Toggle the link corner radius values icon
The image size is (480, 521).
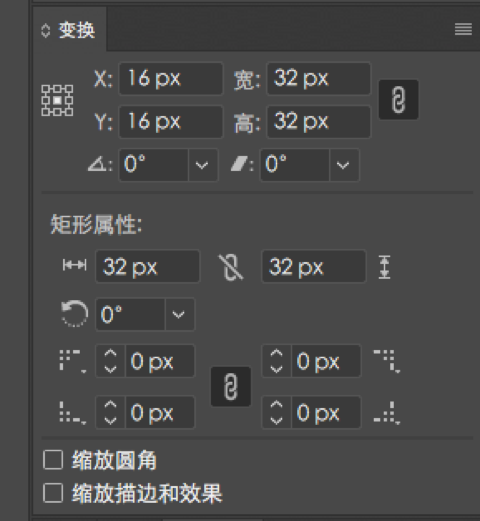click(x=231, y=387)
